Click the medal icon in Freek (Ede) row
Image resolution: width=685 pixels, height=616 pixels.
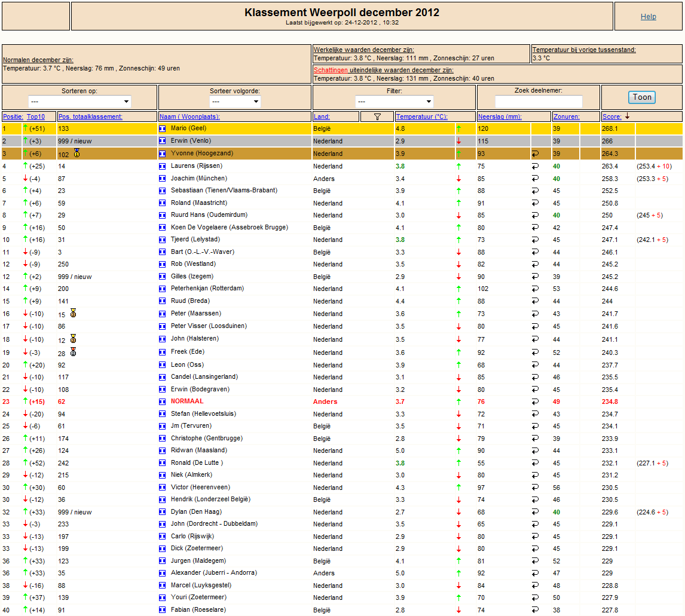pos(74,352)
